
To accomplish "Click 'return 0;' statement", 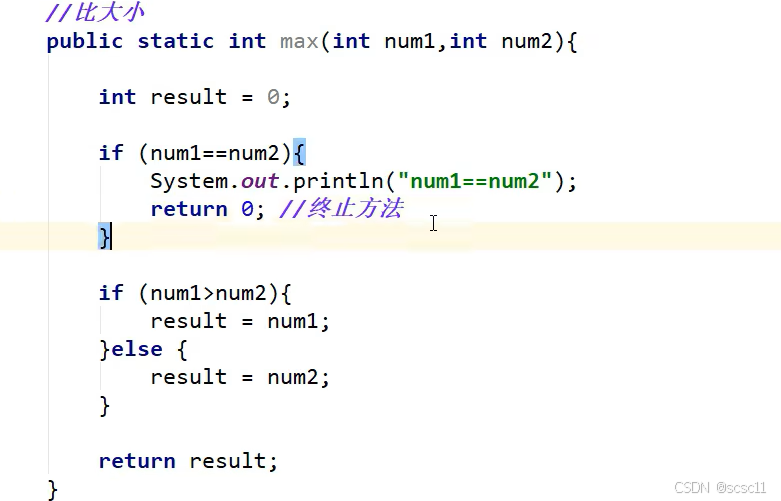I will pos(207,209).
